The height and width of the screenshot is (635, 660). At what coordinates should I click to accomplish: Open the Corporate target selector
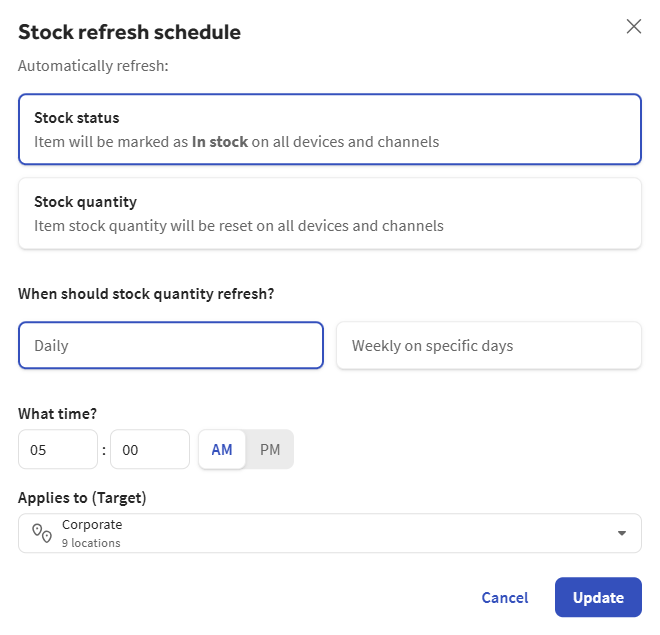[329, 534]
